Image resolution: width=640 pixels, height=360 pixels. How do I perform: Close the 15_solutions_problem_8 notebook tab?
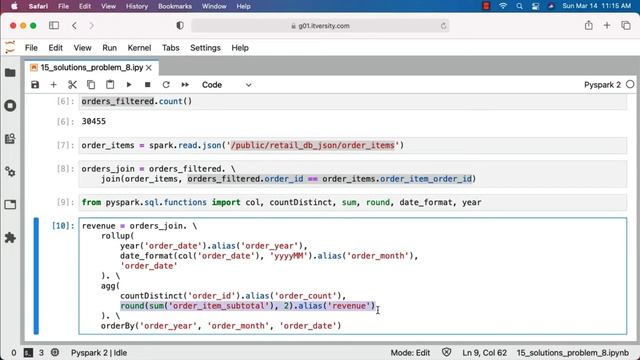pos(149,68)
